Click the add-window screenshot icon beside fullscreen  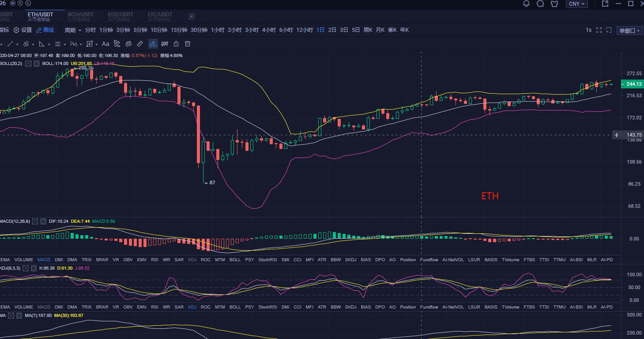coord(609,30)
